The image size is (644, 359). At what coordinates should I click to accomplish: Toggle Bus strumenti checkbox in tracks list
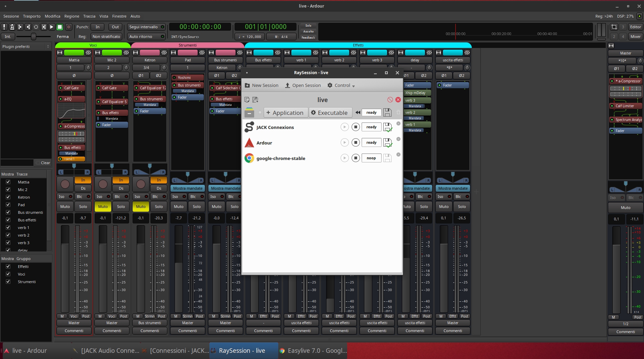pyautogui.click(x=8, y=212)
